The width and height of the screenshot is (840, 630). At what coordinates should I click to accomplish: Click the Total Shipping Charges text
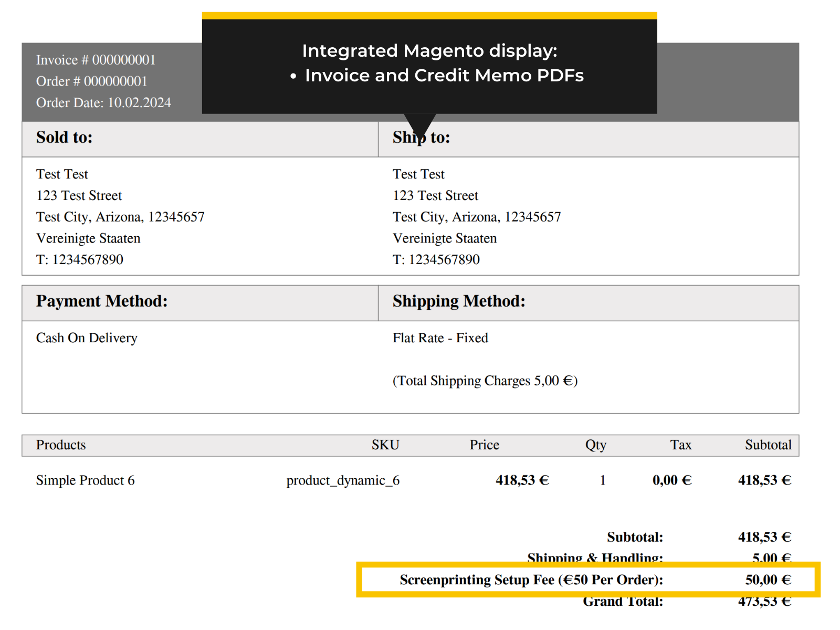click(x=485, y=381)
